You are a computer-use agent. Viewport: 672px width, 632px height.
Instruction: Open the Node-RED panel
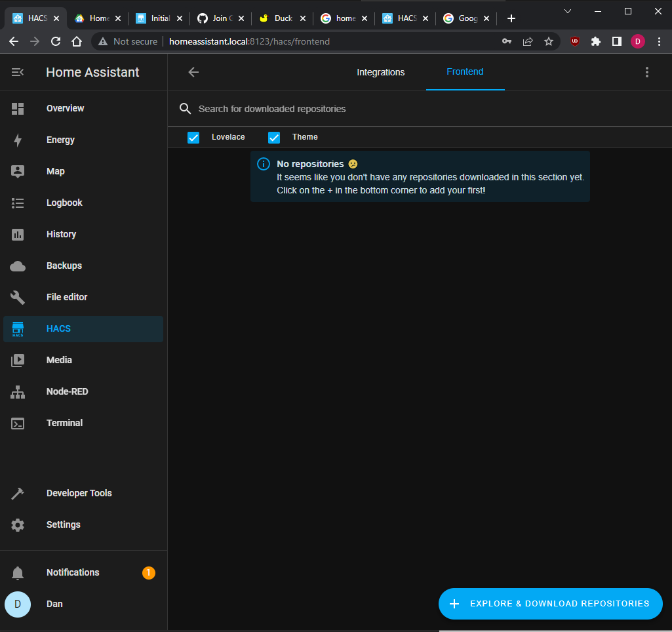[83, 392]
